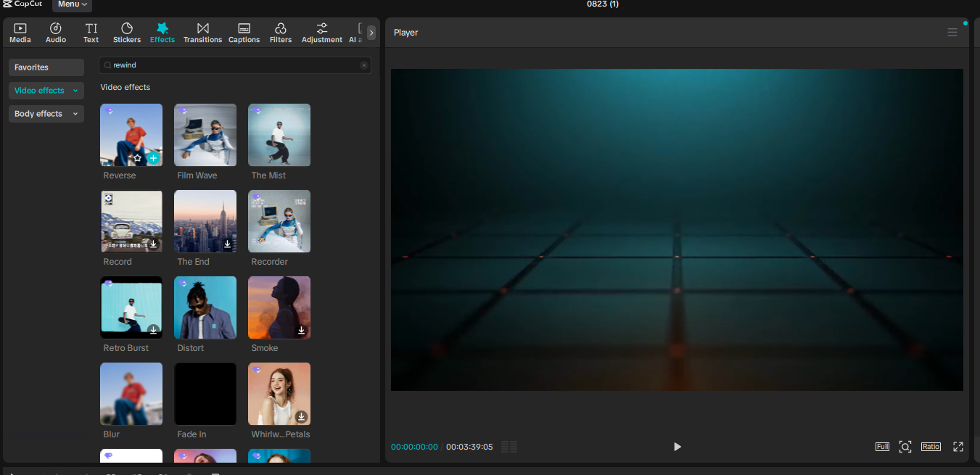
Task: Download the Whirlw...Petals effect
Action: (301, 417)
